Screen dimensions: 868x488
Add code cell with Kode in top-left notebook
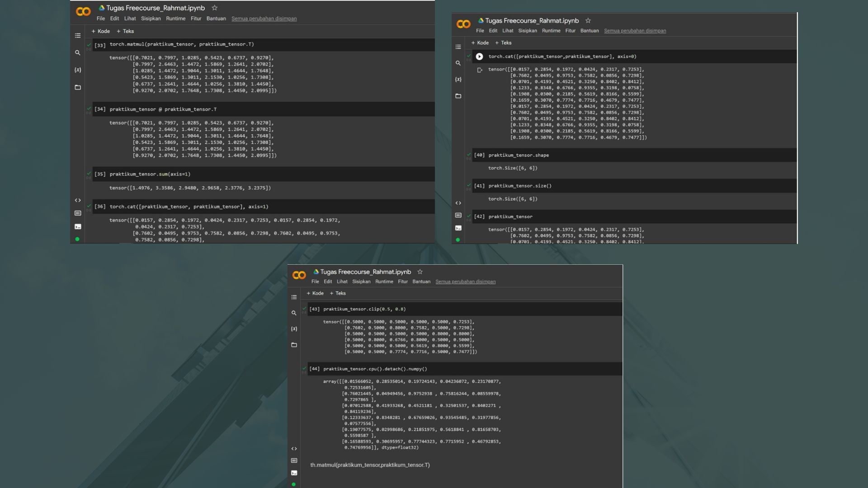click(100, 31)
